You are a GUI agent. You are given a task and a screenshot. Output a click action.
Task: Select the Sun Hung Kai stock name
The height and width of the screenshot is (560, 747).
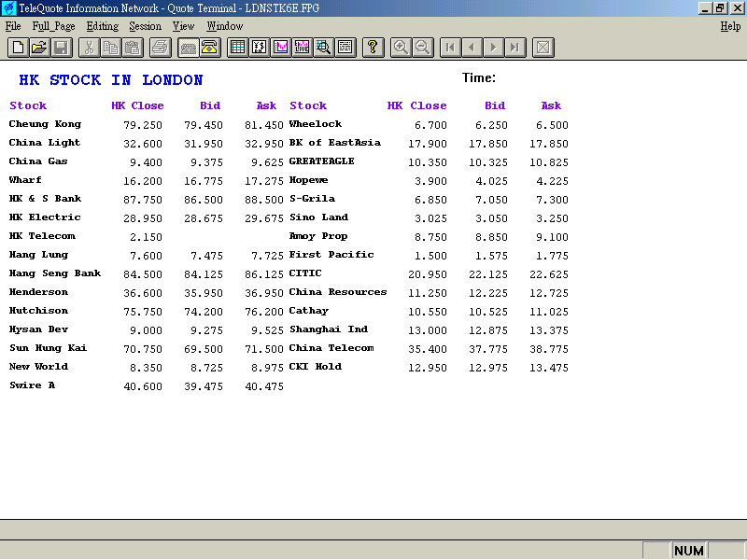pyautogui.click(x=49, y=348)
